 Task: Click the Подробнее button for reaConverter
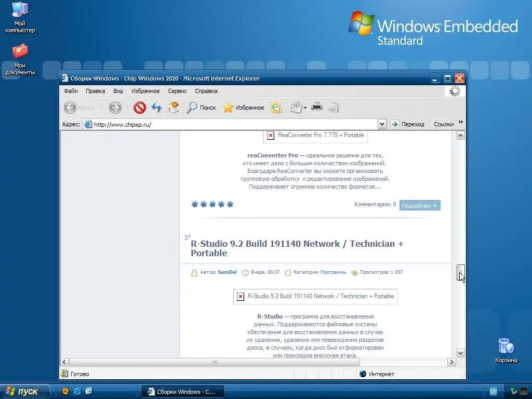pos(420,205)
